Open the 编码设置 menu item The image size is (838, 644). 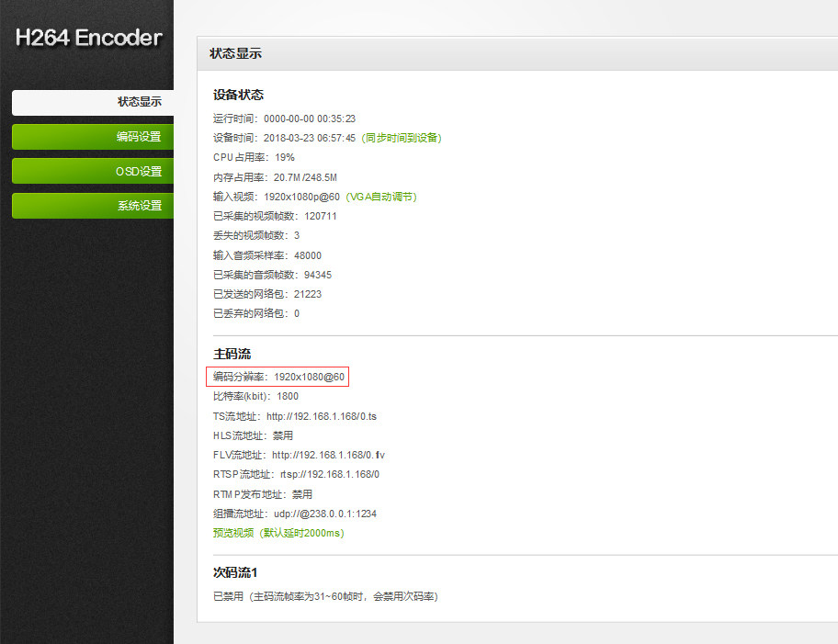point(93,137)
